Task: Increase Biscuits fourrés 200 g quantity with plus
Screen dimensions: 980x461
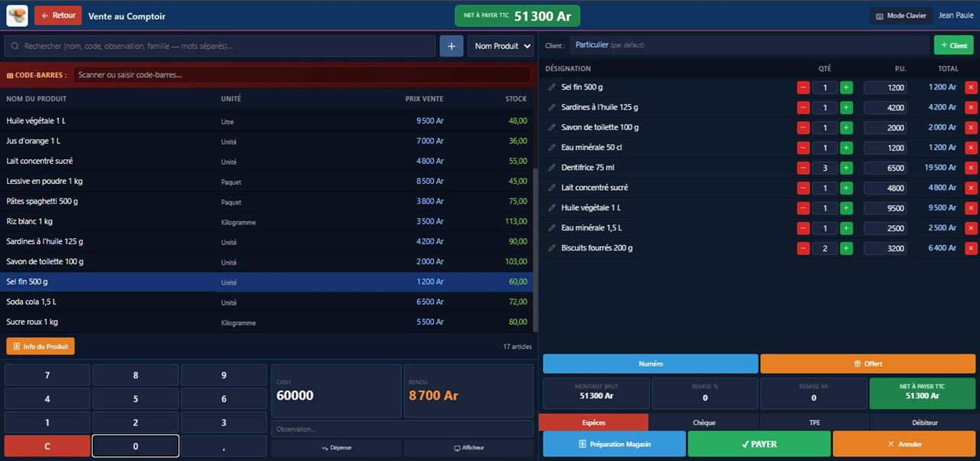Action: (846, 248)
